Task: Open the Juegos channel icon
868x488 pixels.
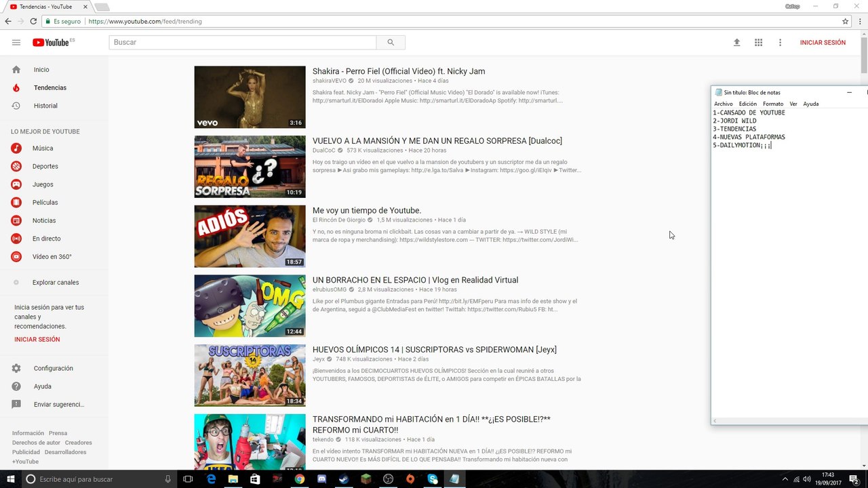Action: [16, 184]
